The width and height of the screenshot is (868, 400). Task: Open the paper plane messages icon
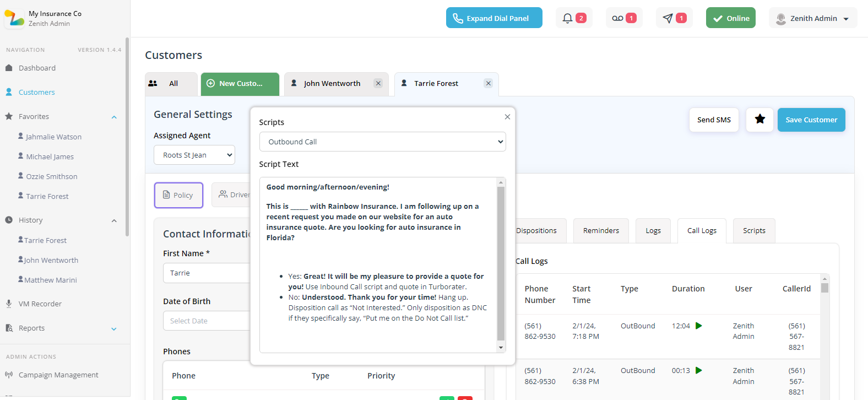pyautogui.click(x=668, y=18)
